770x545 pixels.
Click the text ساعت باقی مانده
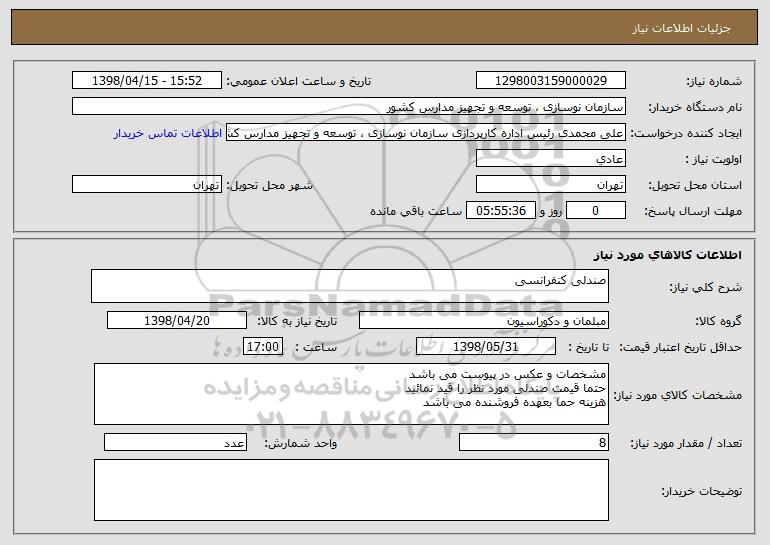[416, 211]
